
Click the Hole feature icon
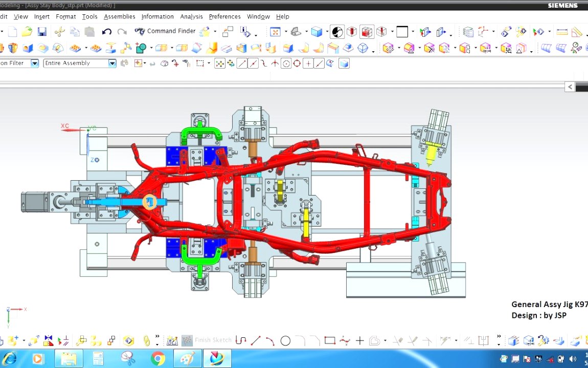pyautogui.click(x=28, y=48)
